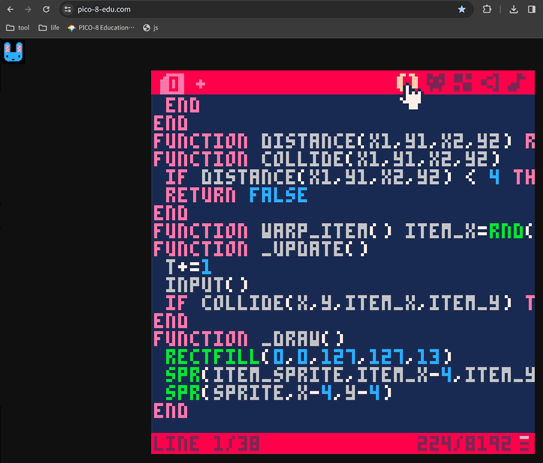This screenshot has height=463, width=543.
Task: Open the tool bookmarks folder
Action: click(x=18, y=28)
